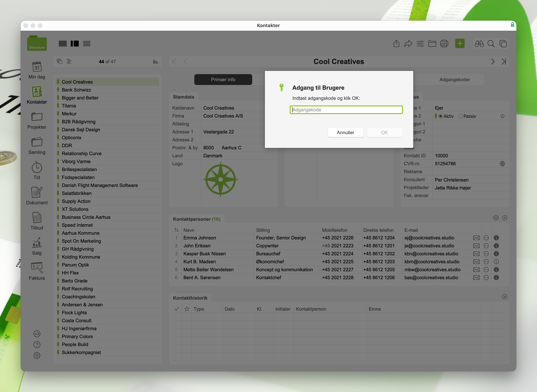The width and height of the screenshot is (537, 392).
Task: Toggle the favorite star next to Passiv
Action: pyautogui.click(x=502, y=116)
